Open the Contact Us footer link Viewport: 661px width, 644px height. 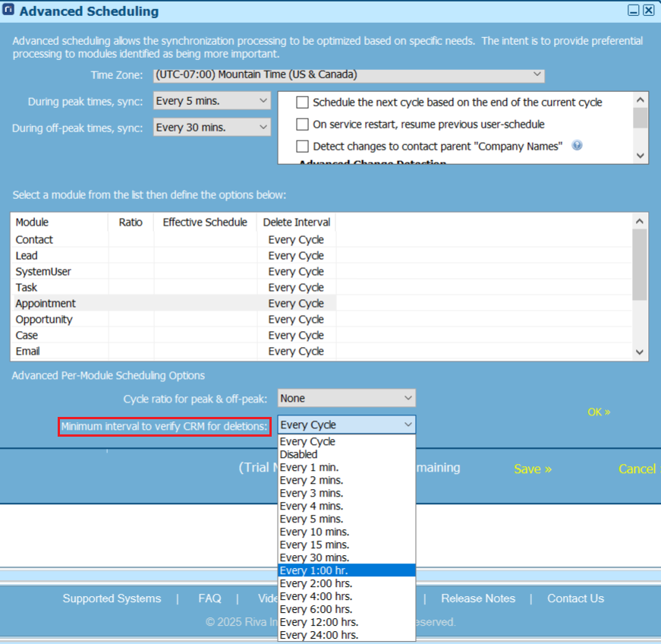574,598
